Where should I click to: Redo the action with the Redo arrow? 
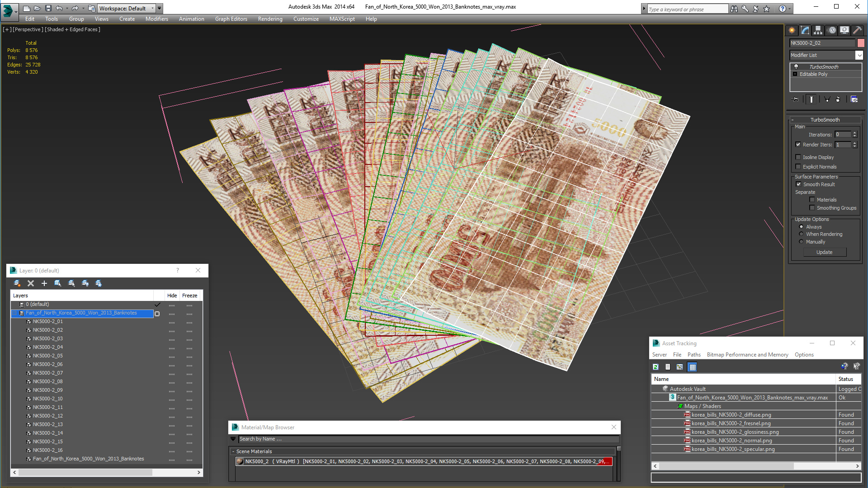(75, 8)
